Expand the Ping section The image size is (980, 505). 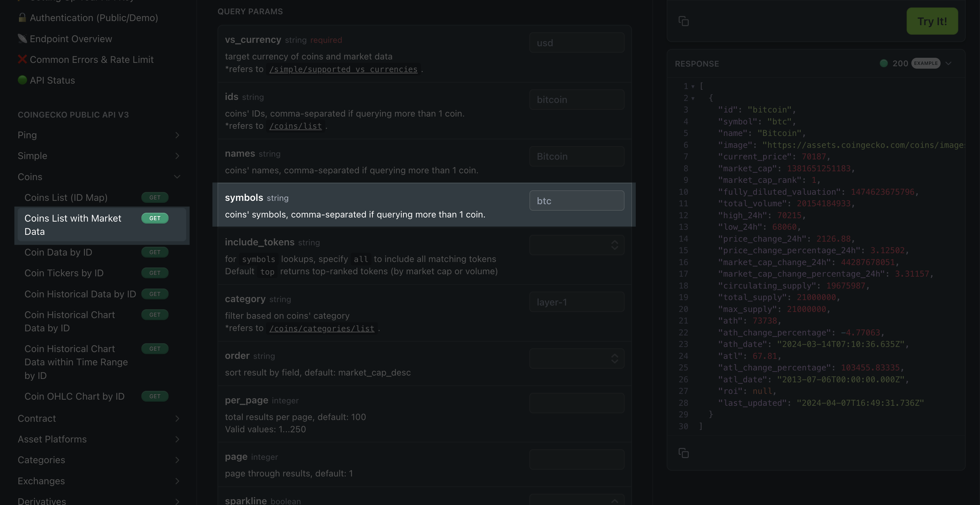pyautogui.click(x=177, y=135)
